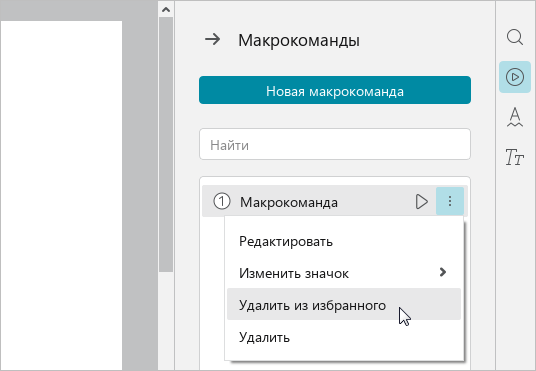Click the Макрокоманды panel title
Screen dimensions: 536x371
coord(299,40)
